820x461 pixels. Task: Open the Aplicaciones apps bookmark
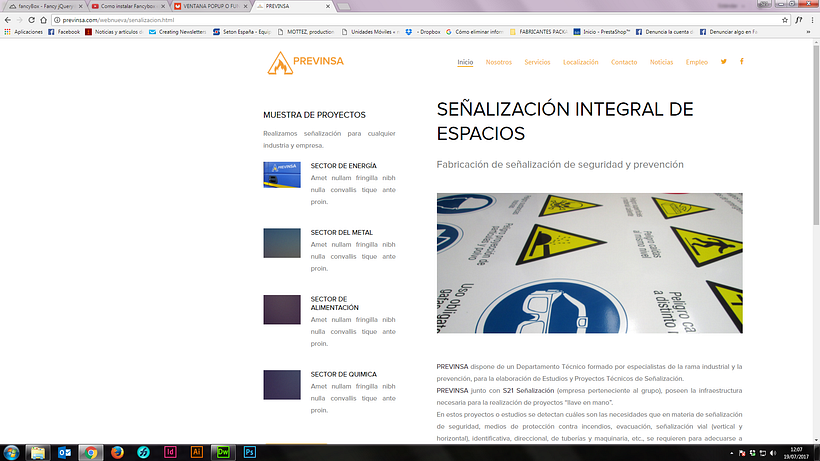[24, 32]
